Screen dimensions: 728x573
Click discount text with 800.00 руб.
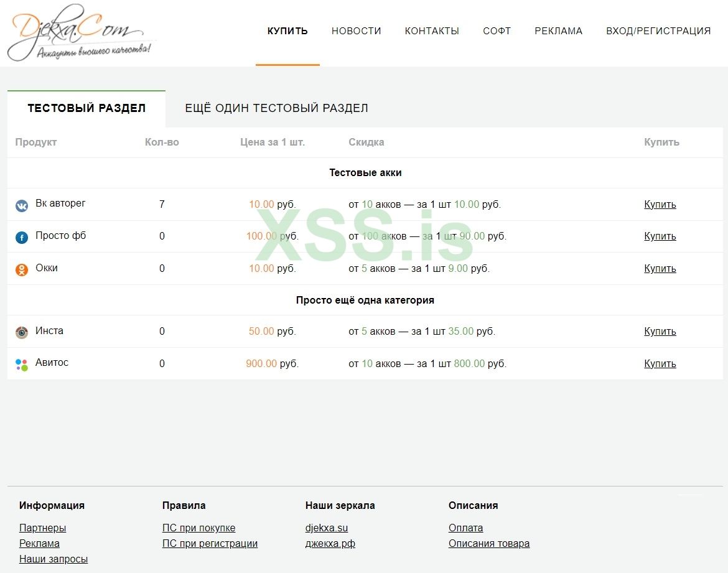click(427, 363)
